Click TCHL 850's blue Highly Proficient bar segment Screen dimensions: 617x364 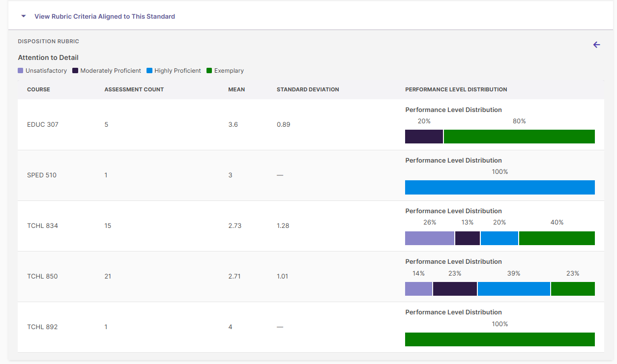[514, 289]
